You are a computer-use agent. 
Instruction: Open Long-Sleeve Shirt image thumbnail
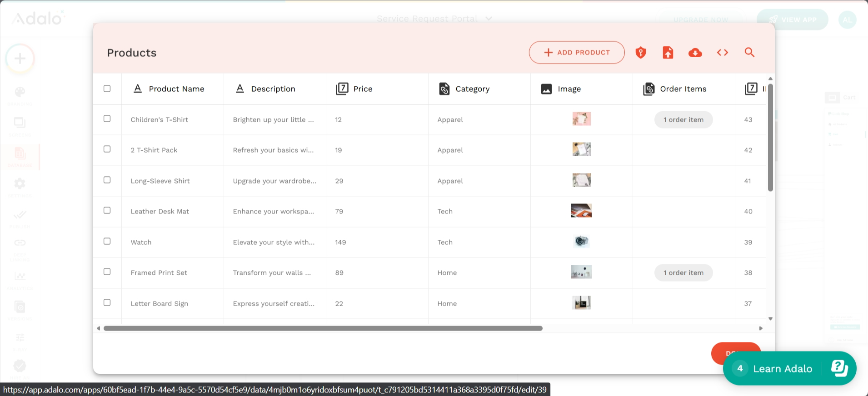[x=582, y=180]
